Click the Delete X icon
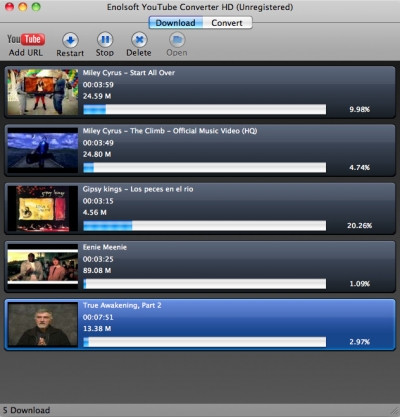This screenshot has height=418, width=400. point(139,40)
